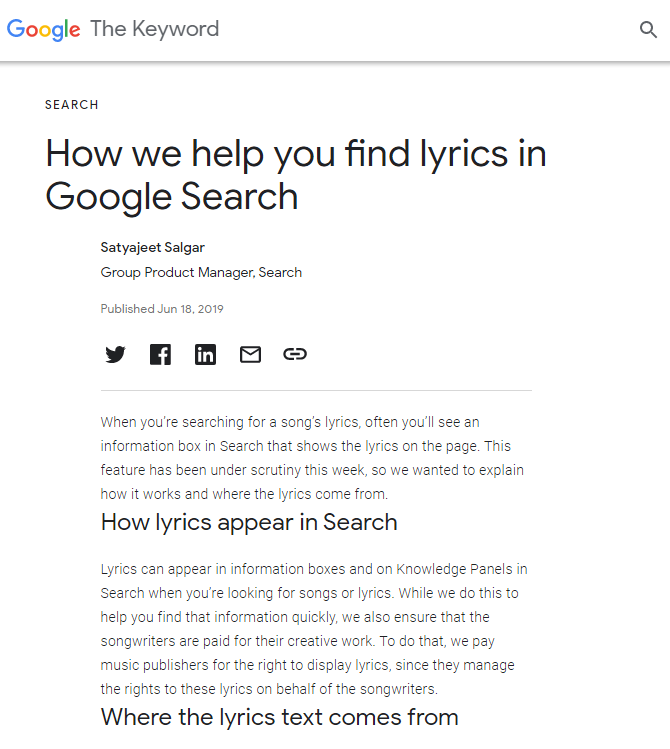Open the search magnifier icon
670x749 pixels.
tap(648, 29)
